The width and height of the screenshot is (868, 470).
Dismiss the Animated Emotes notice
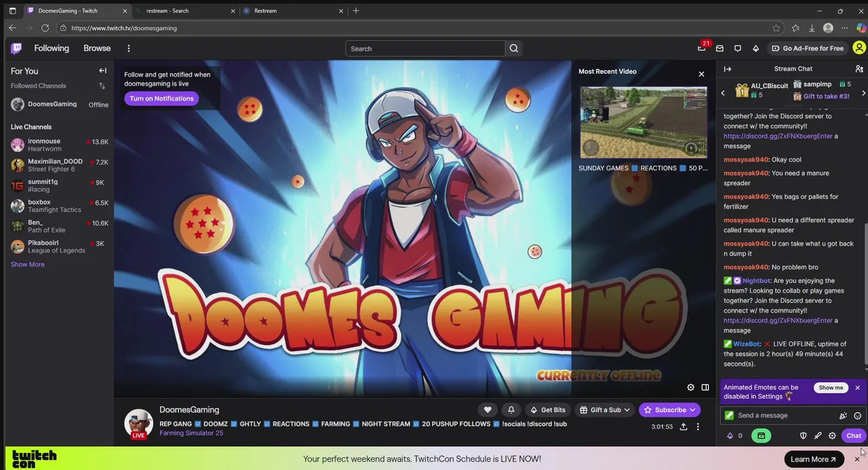[858, 388]
